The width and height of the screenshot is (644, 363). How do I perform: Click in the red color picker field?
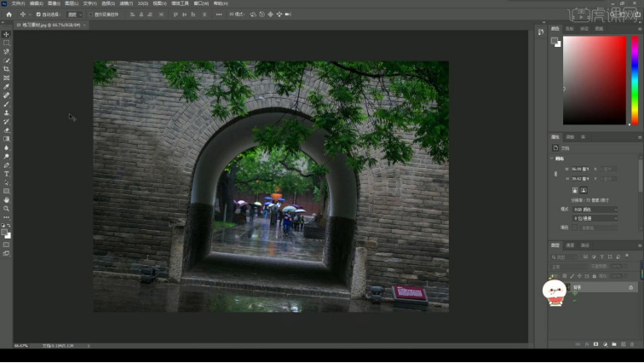(x=595, y=80)
